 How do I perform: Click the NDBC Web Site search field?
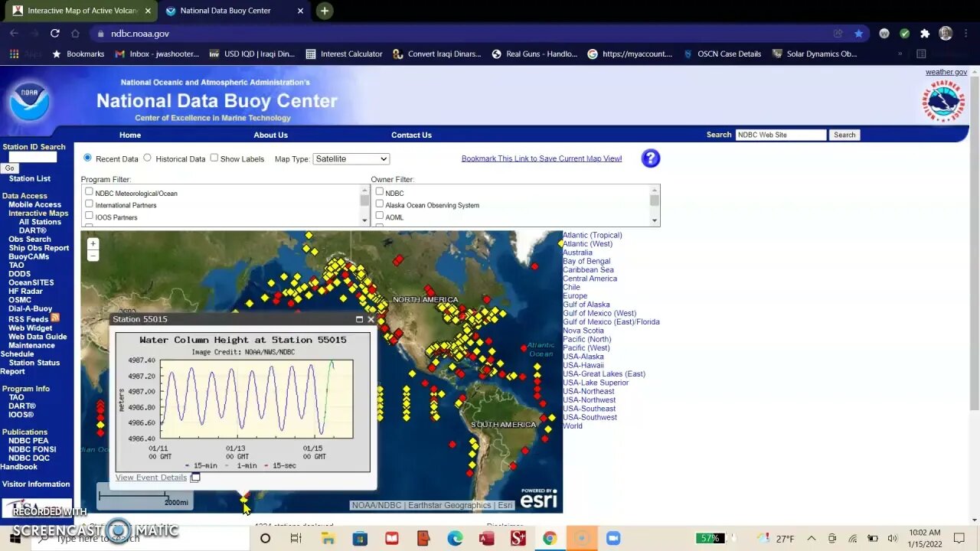point(781,135)
